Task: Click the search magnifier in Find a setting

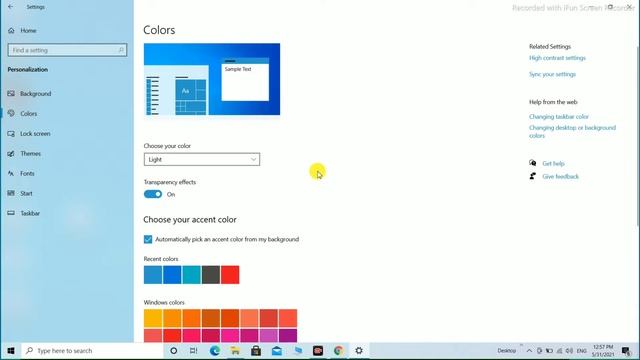Action: (121, 50)
